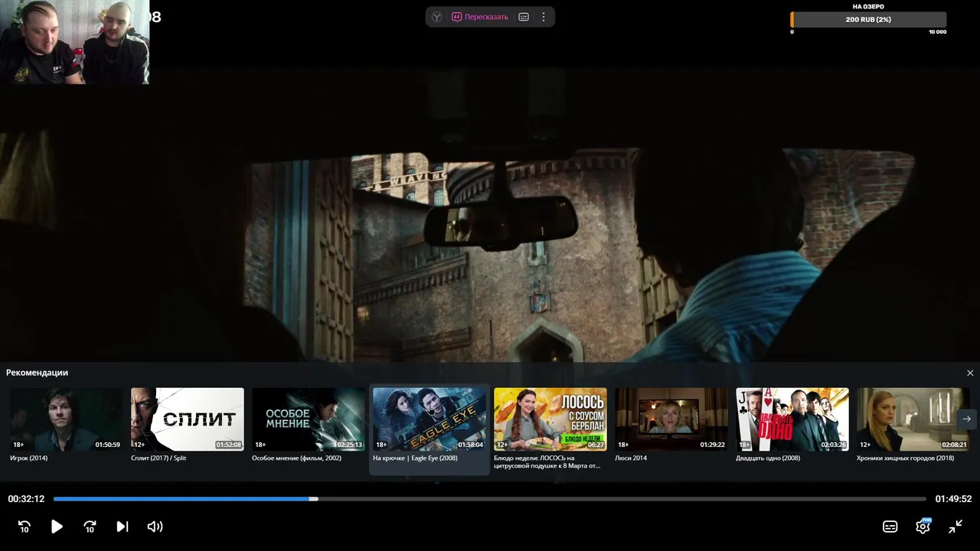The height and width of the screenshot is (551, 980).
Task: Open Хроники хищных городов thumbnail
Action: 913,419
